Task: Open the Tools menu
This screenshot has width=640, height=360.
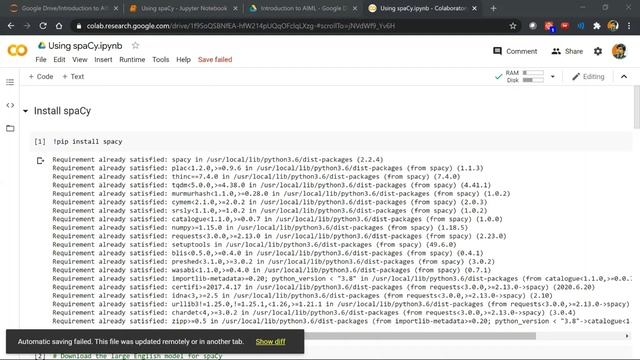Action: [160, 60]
